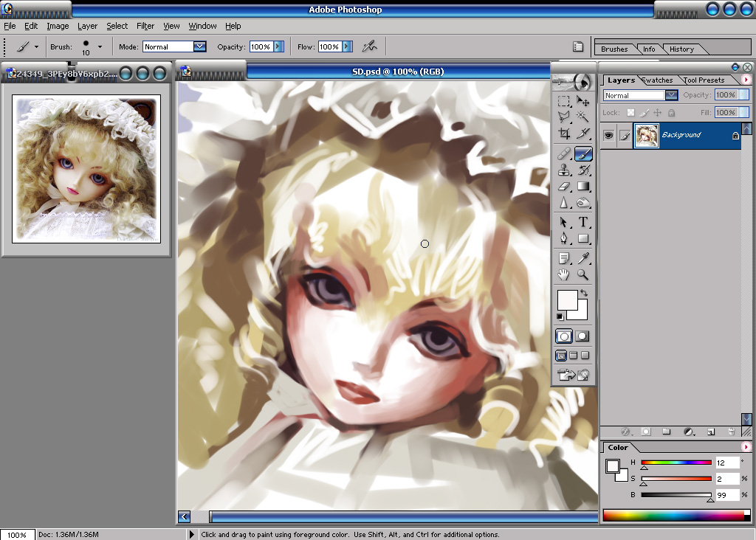Viewport: 756px width, 540px height.
Task: Select the History Brush tool
Action: (x=583, y=170)
